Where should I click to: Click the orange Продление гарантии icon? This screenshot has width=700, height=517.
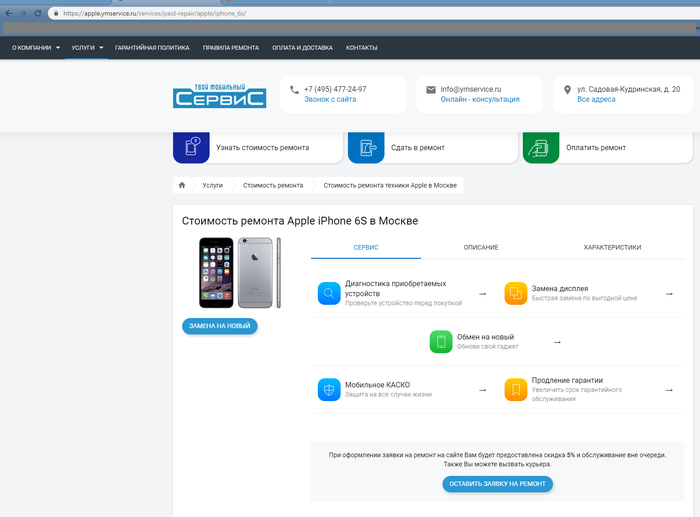(x=515, y=390)
